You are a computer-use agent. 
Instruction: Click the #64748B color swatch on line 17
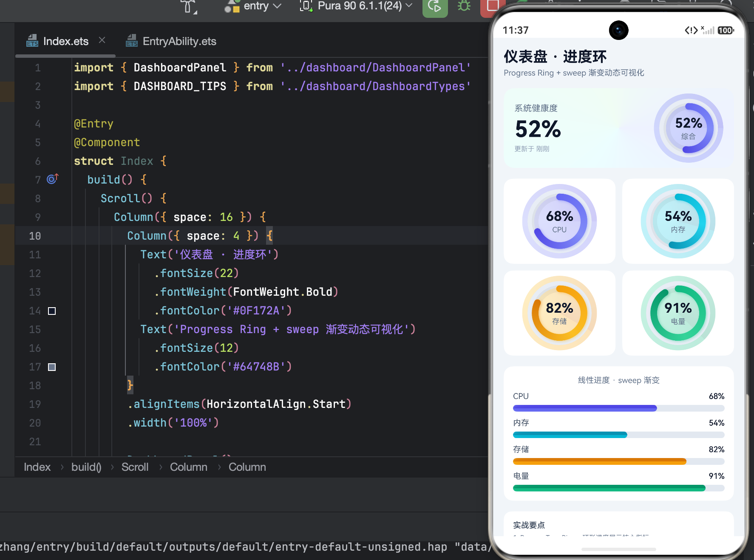(x=52, y=367)
